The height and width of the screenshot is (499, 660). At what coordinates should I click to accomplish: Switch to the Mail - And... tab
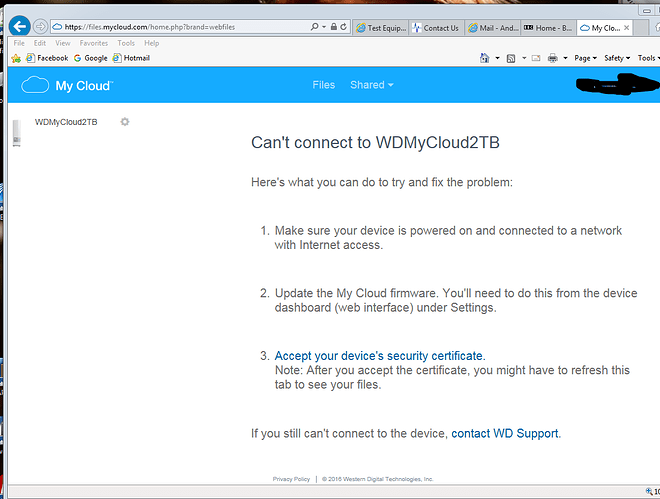point(492,28)
